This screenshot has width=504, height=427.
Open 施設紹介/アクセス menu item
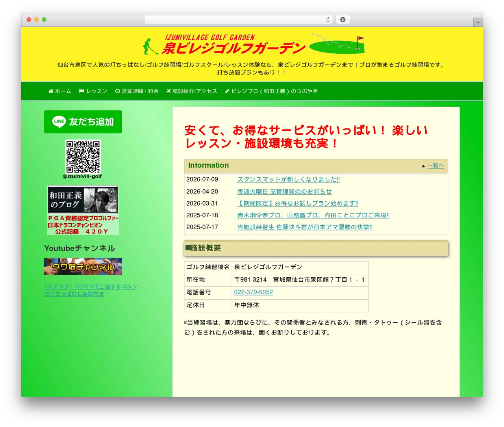click(x=192, y=91)
